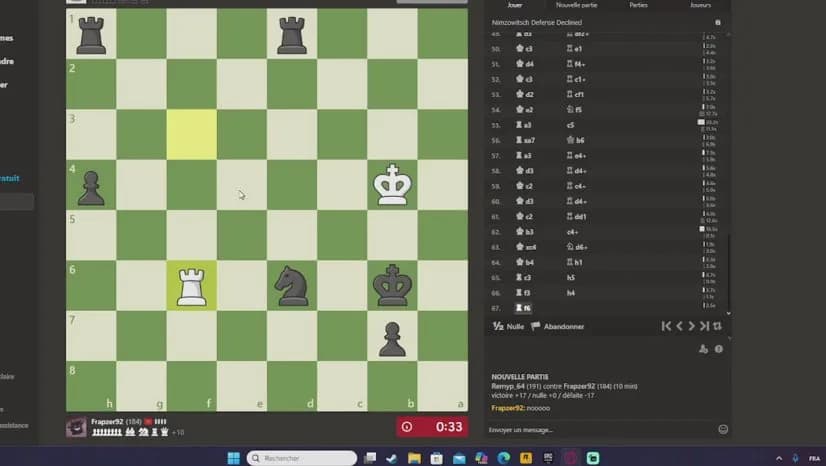Viewport: 826px width, 466px height.
Task: Flip the board orientation
Action: [717, 326]
